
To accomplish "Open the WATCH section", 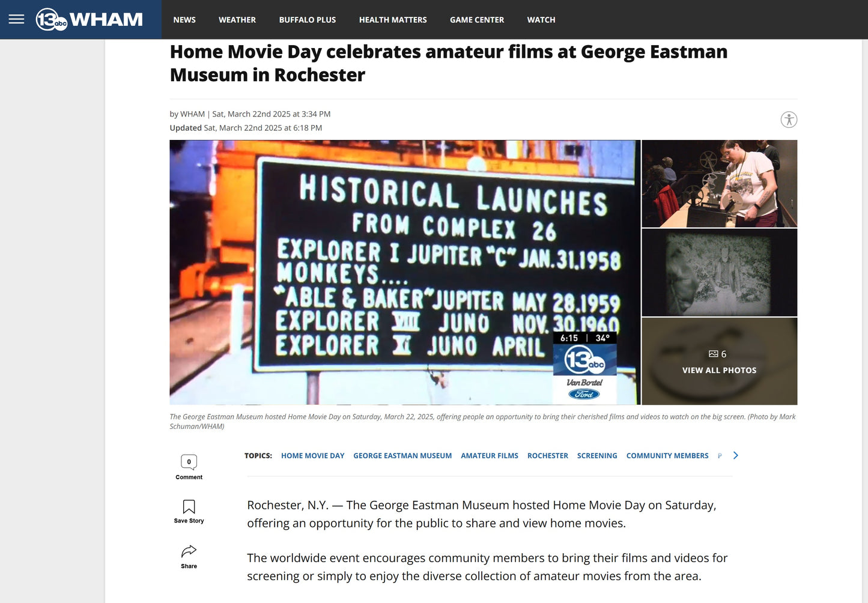I will (541, 19).
